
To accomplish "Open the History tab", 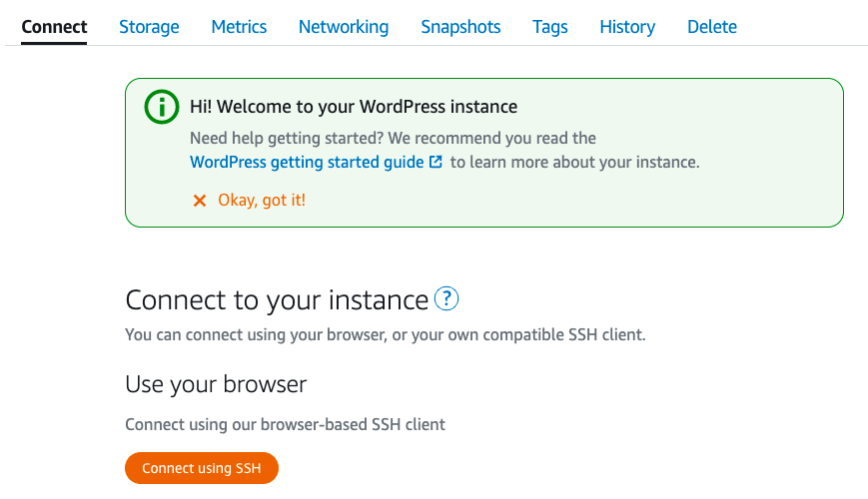I will click(x=627, y=27).
